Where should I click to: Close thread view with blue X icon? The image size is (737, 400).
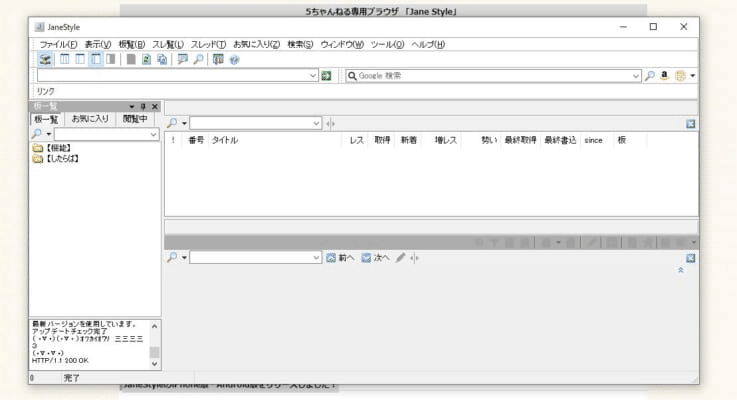(690, 258)
